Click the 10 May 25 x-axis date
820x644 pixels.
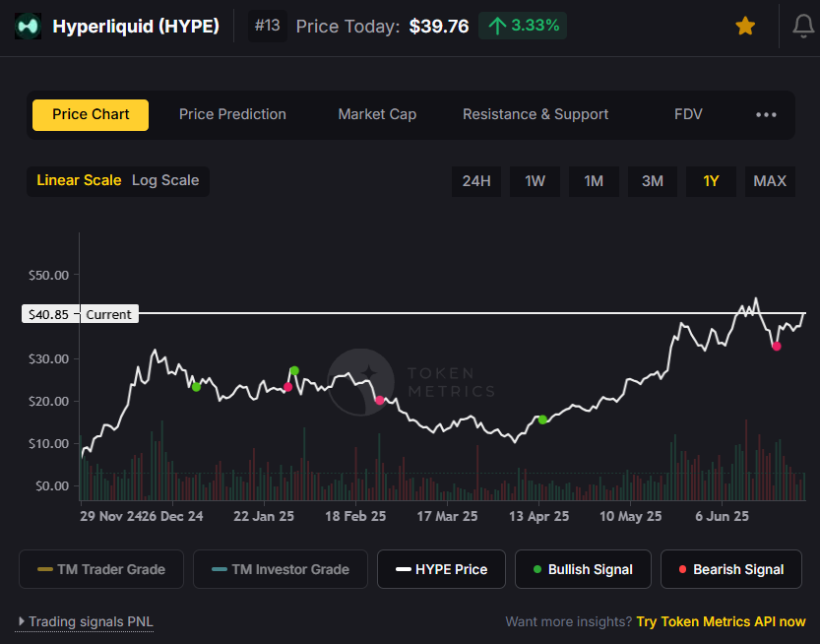(631, 516)
